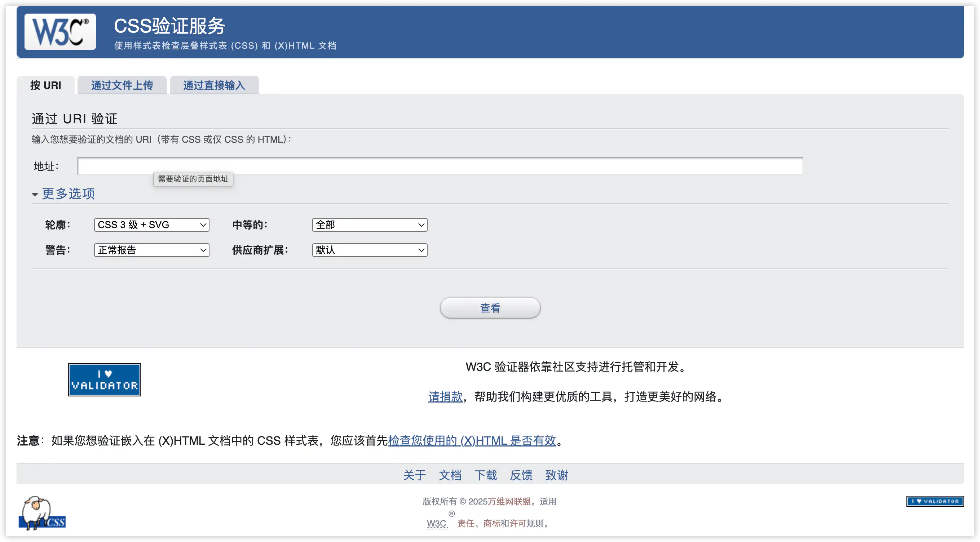Open the 轮廓 CSS 3 级 + SVG dropdown
The image size is (980, 542).
(x=152, y=225)
